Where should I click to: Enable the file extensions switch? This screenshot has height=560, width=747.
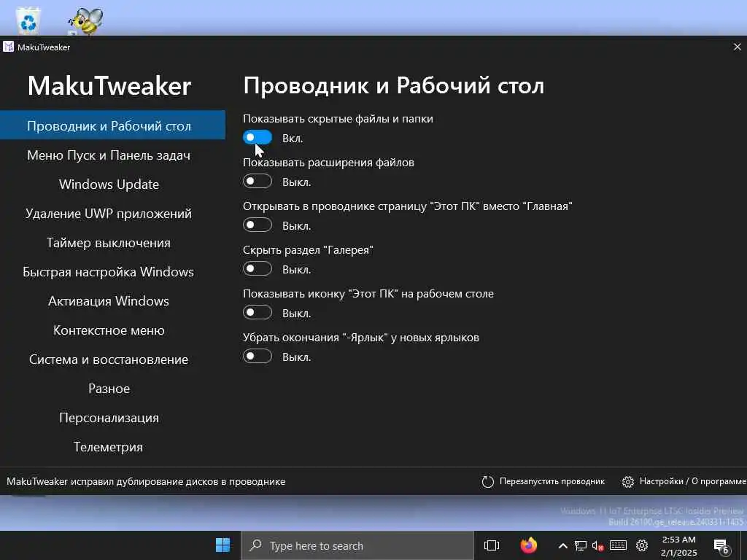coord(258,182)
